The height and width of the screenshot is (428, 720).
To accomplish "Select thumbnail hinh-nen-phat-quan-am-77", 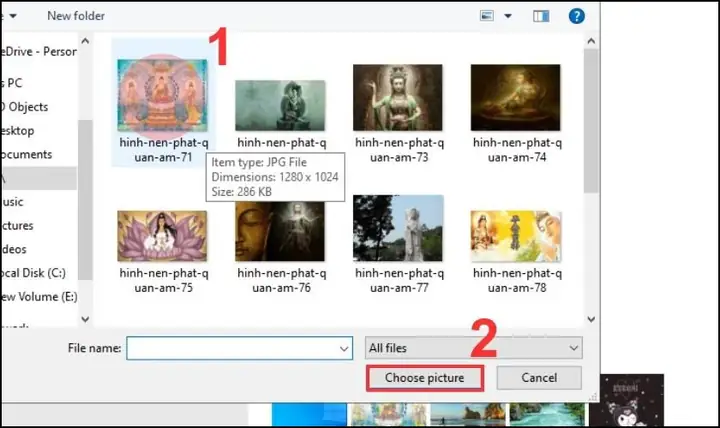I will pyautogui.click(x=398, y=228).
